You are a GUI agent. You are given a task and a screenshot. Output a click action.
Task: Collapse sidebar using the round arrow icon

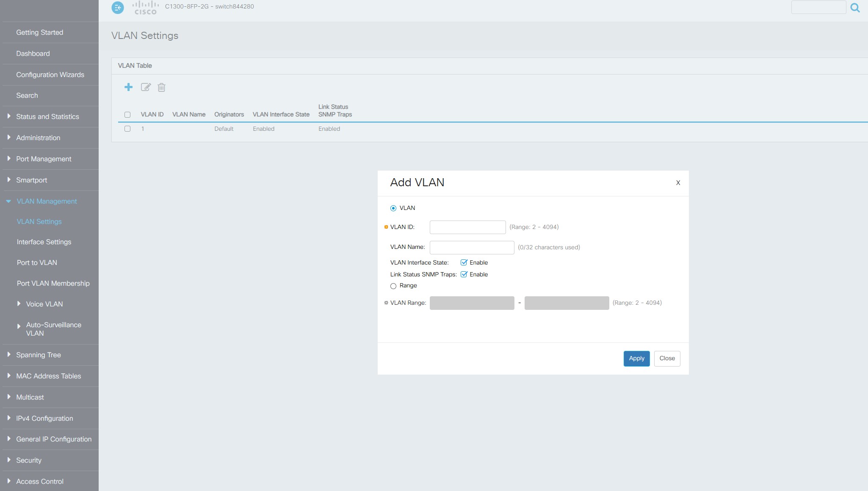point(118,8)
